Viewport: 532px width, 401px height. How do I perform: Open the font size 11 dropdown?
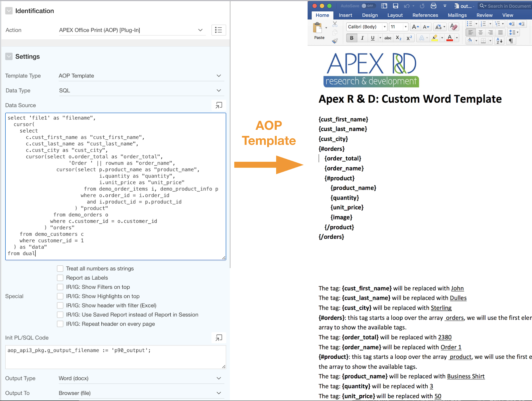(x=406, y=27)
